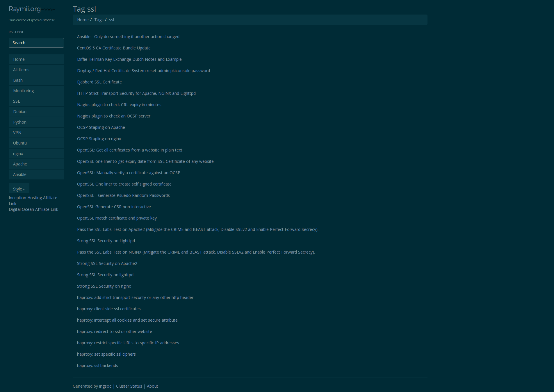554x392 pixels.
Task: Open Nagios plugin CRL expiry article
Action: click(x=119, y=105)
